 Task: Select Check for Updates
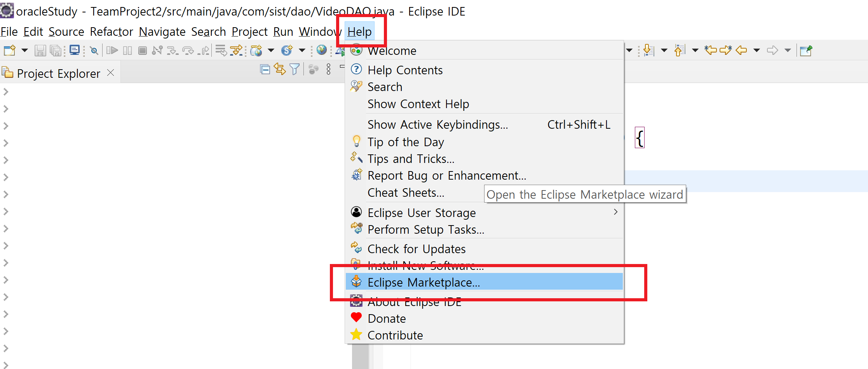(484, 249)
